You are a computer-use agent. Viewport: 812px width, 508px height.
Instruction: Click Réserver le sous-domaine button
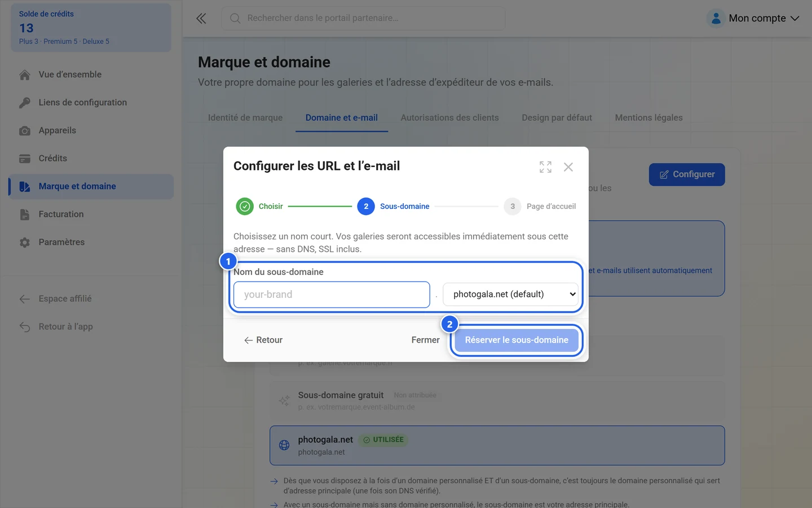click(x=517, y=340)
